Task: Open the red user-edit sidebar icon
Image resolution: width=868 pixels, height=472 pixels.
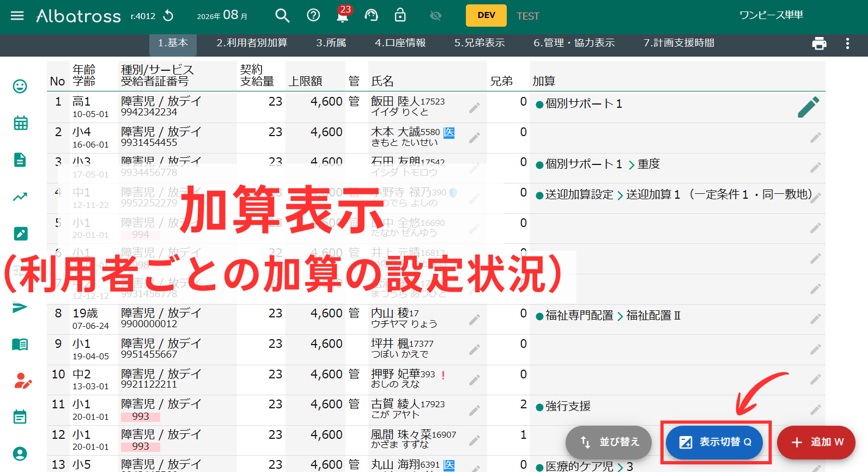Action: tap(22, 381)
